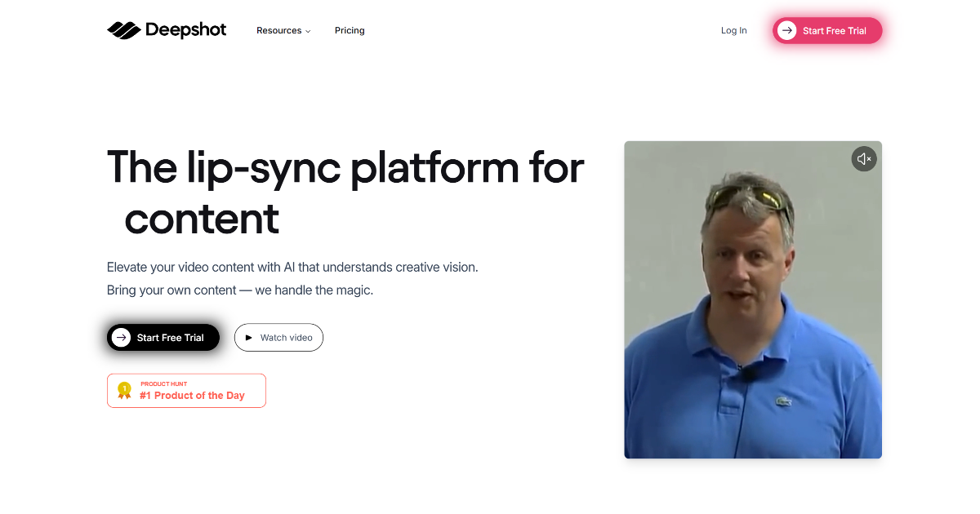Click the Deepshot wordmark text
The image size is (980, 514).
185,30
